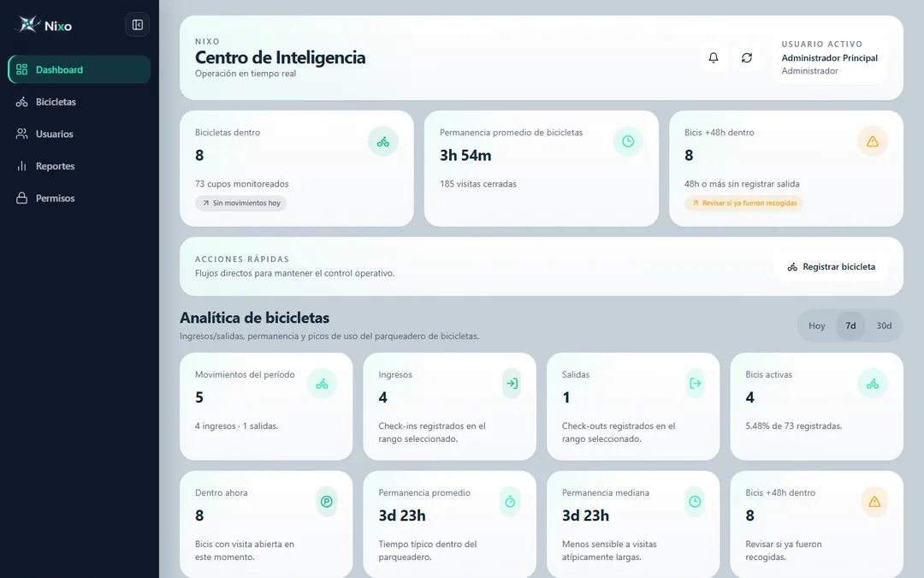924x578 pixels.
Task: Open the notifications bell
Action: tap(713, 58)
